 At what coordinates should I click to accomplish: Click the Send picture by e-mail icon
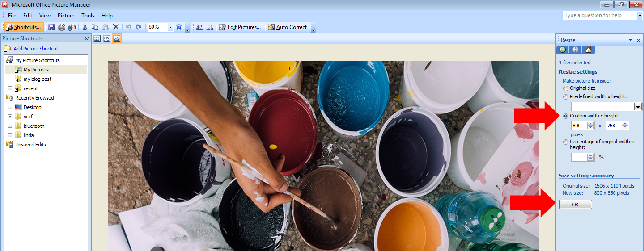[72, 27]
